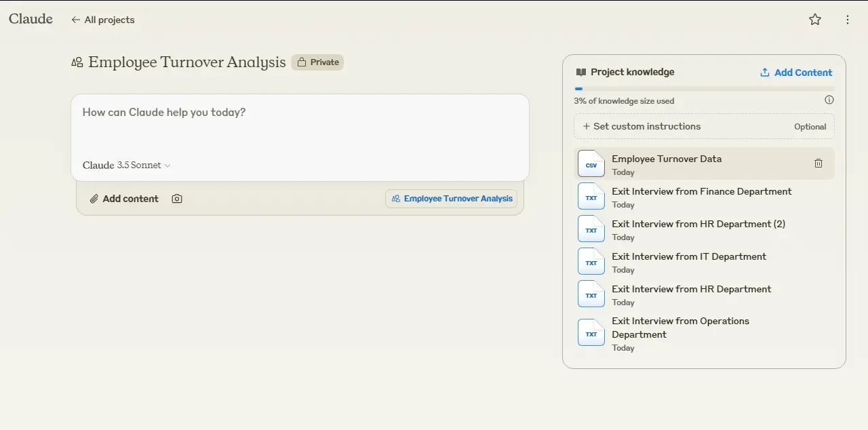Click Add Content in Project knowledge
The height and width of the screenshot is (430, 868).
coord(796,73)
